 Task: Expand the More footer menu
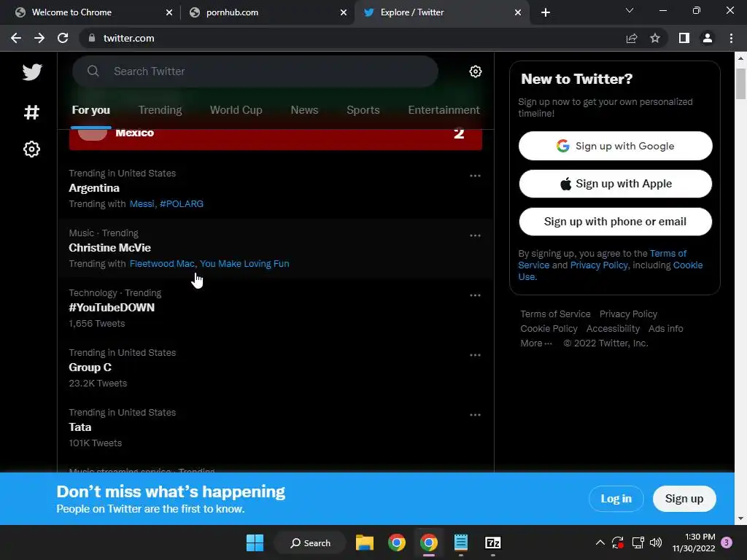click(536, 343)
